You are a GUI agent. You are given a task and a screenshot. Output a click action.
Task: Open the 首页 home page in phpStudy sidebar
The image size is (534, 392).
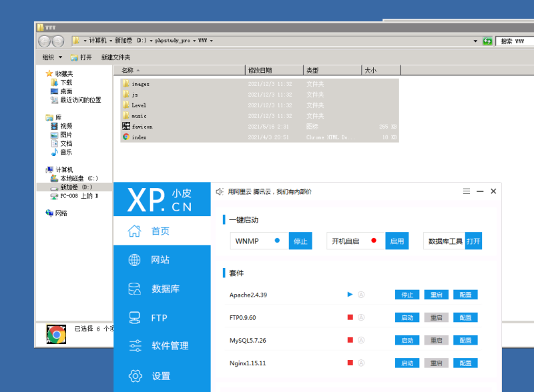[x=162, y=231]
